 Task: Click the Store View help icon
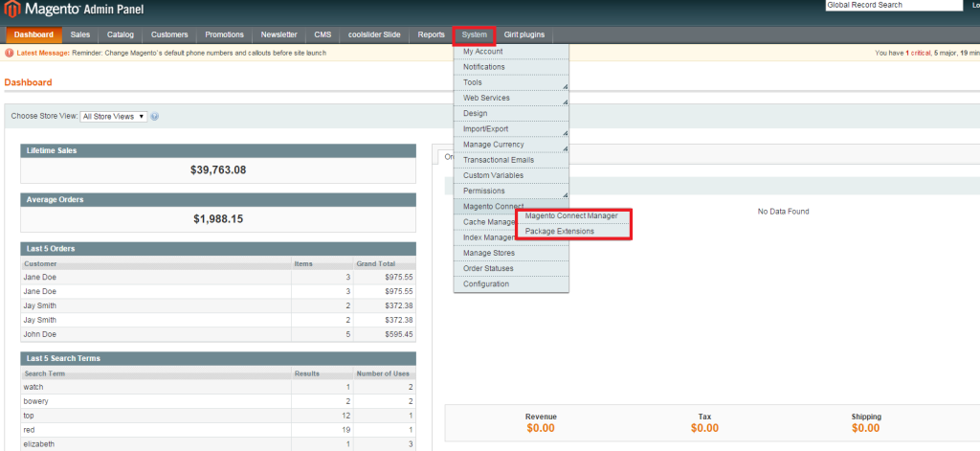(154, 117)
